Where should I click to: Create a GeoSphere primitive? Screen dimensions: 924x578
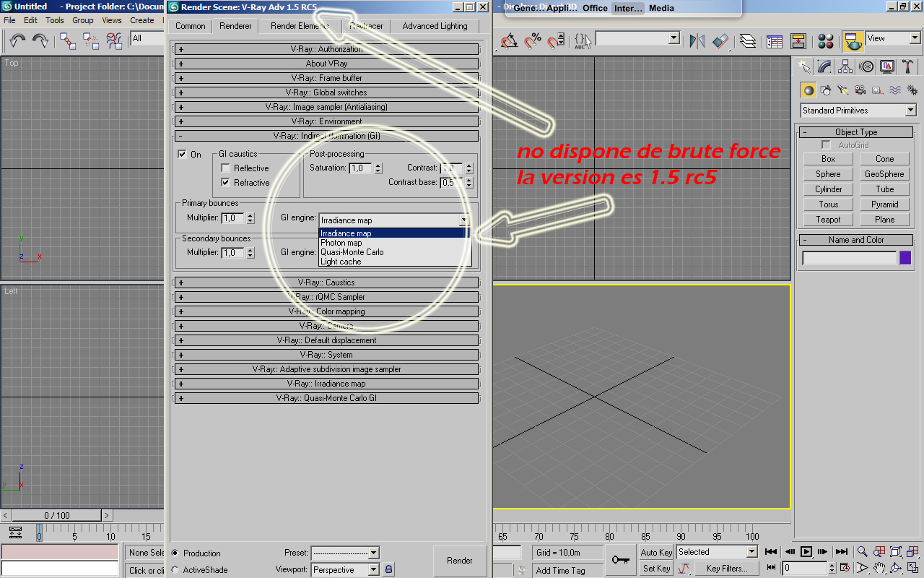tap(884, 174)
